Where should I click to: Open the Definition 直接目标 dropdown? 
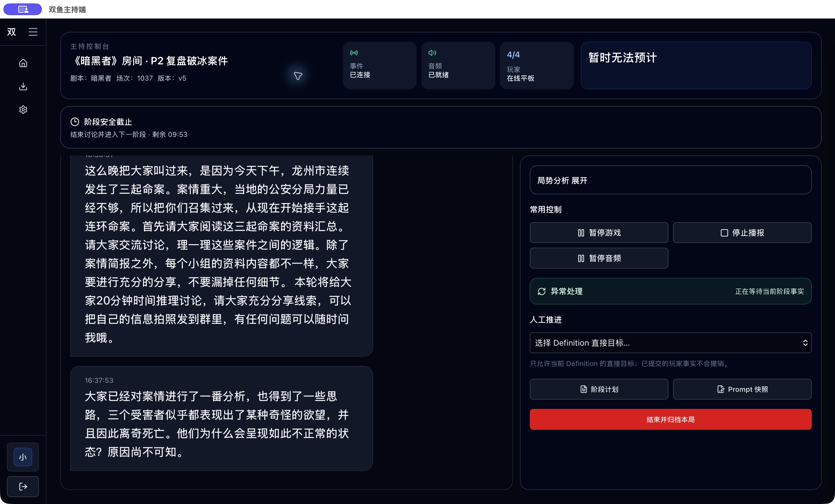(x=670, y=343)
